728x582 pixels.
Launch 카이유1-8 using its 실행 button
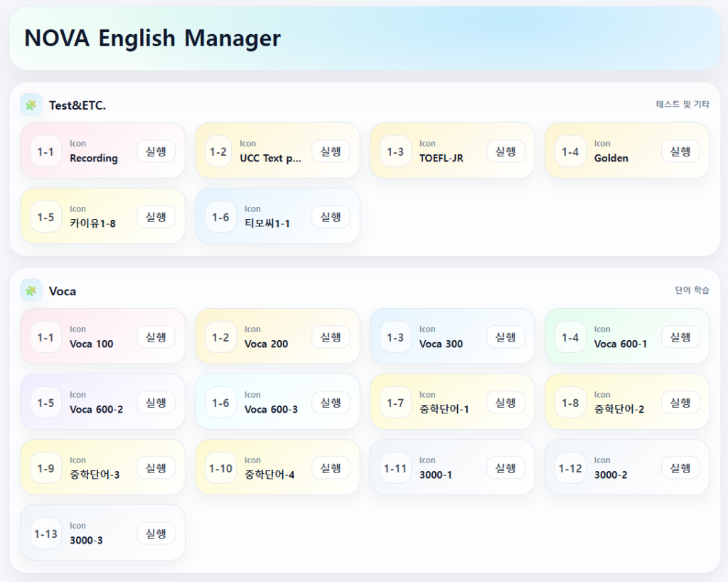[156, 216]
